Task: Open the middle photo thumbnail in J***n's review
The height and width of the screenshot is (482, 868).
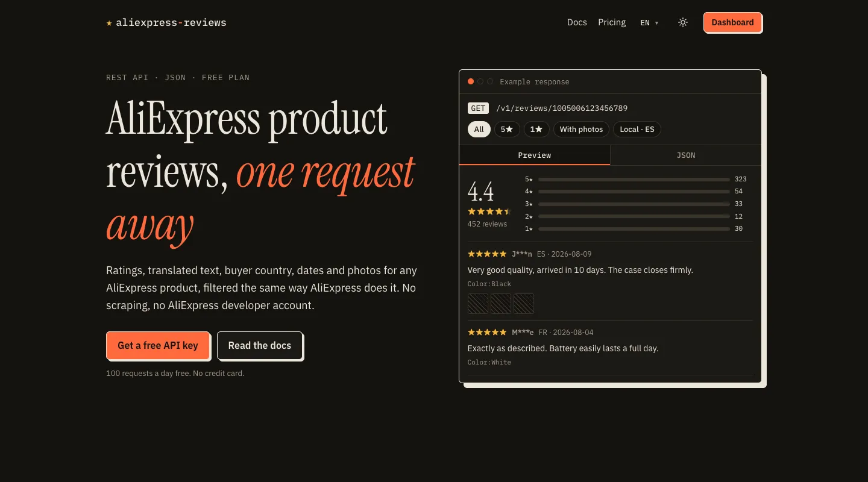Action: [501, 304]
